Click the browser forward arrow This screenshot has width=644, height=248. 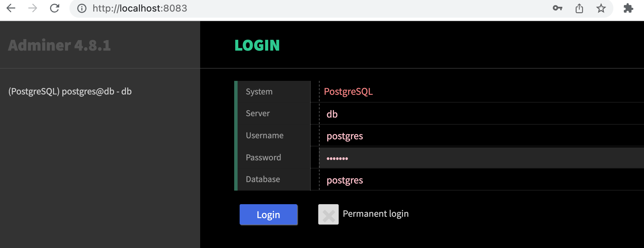point(33,8)
